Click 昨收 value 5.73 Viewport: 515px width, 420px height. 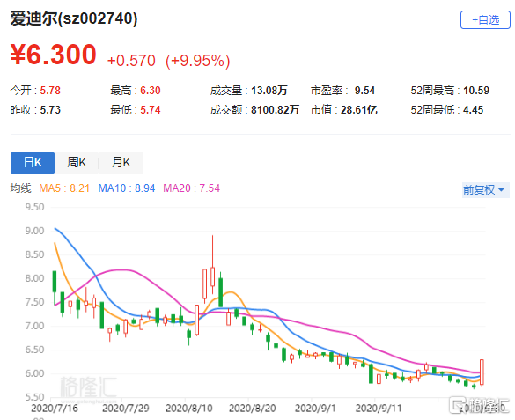pos(50,110)
